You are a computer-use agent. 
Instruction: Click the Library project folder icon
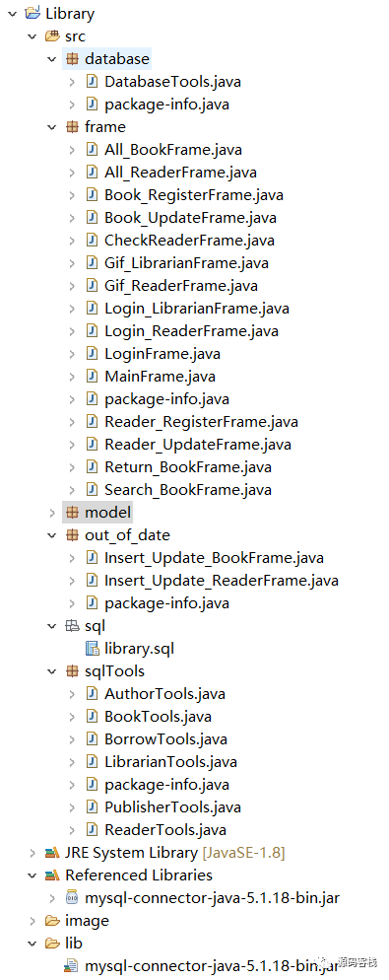[32, 13]
